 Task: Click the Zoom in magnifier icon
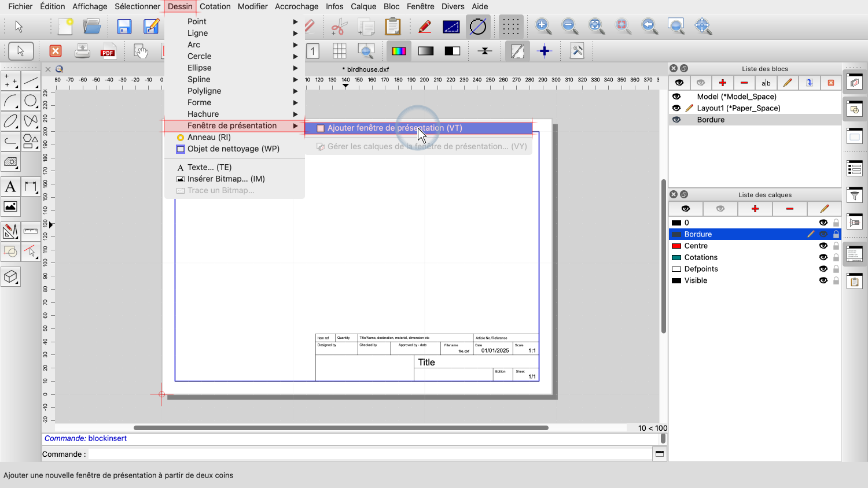pyautogui.click(x=543, y=26)
